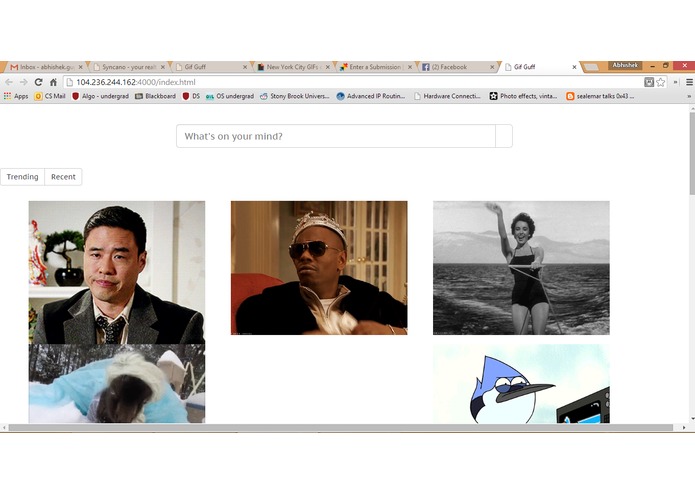Viewport: 695px width, 494px height.
Task: Open the CS Mail bookmark
Action: (x=50, y=96)
